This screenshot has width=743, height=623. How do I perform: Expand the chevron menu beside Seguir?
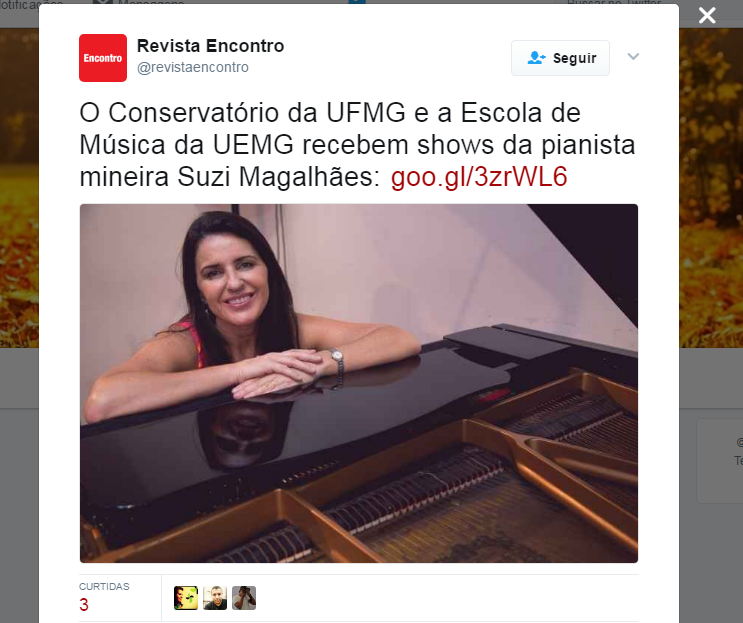(x=633, y=57)
